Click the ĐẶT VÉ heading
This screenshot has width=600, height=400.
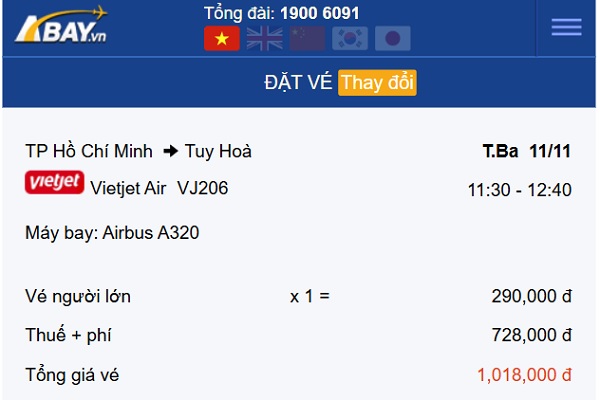[x=298, y=83]
